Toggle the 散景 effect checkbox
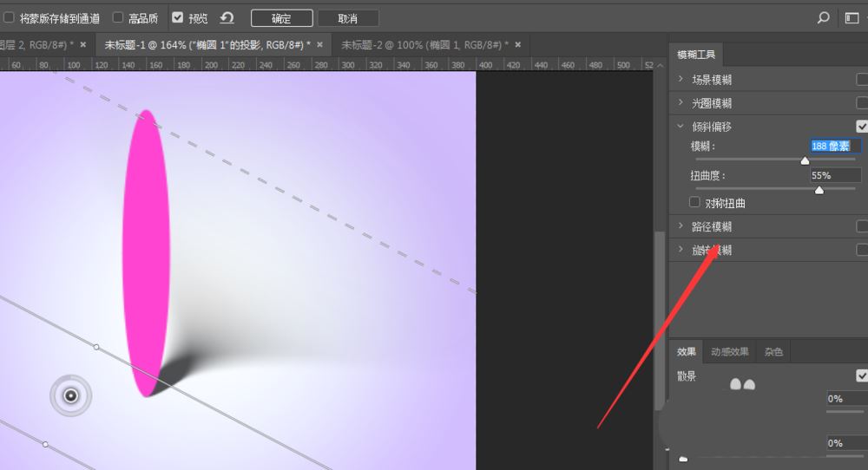This screenshot has width=868, height=470. [x=862, y=376]
